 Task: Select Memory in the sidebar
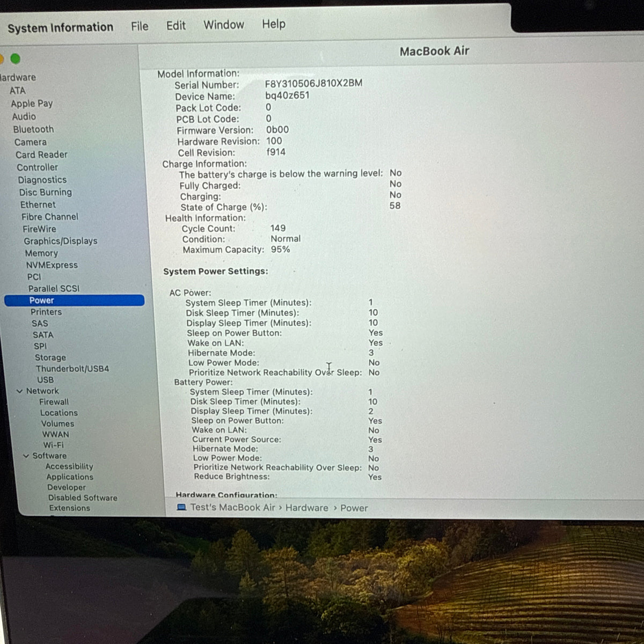pos(41,253)
